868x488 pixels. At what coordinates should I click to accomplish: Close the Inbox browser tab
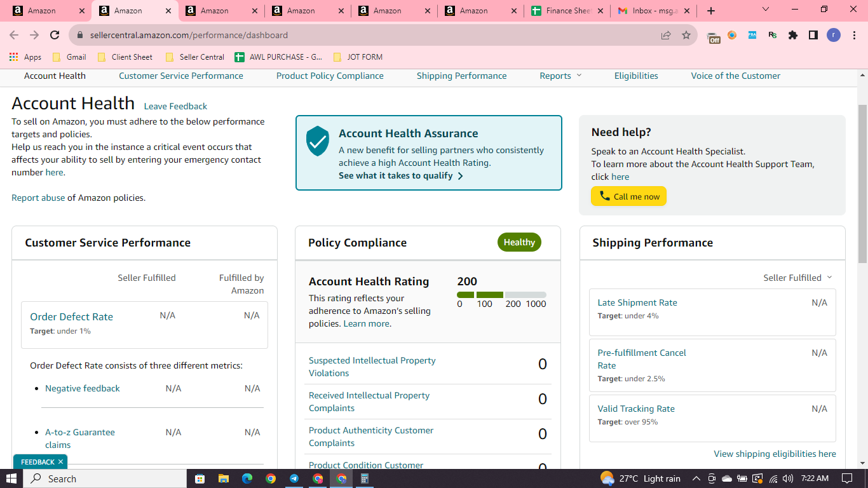click(x=686, y=11)
